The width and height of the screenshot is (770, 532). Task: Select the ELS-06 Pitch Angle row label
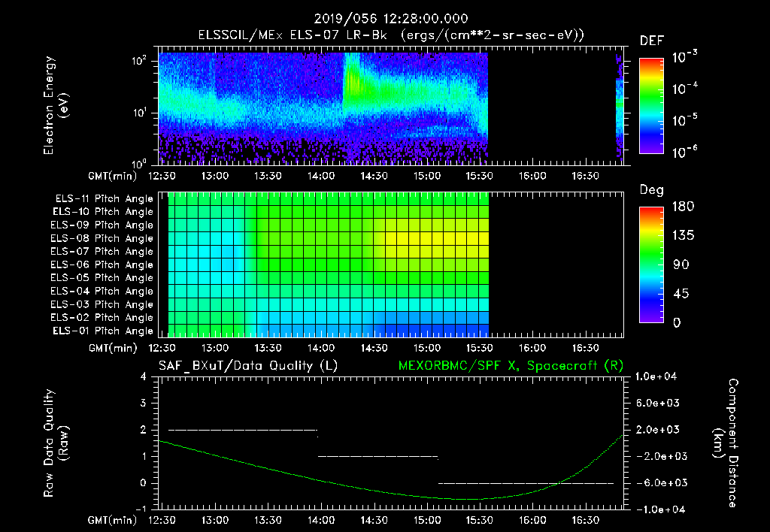[102, 264]
